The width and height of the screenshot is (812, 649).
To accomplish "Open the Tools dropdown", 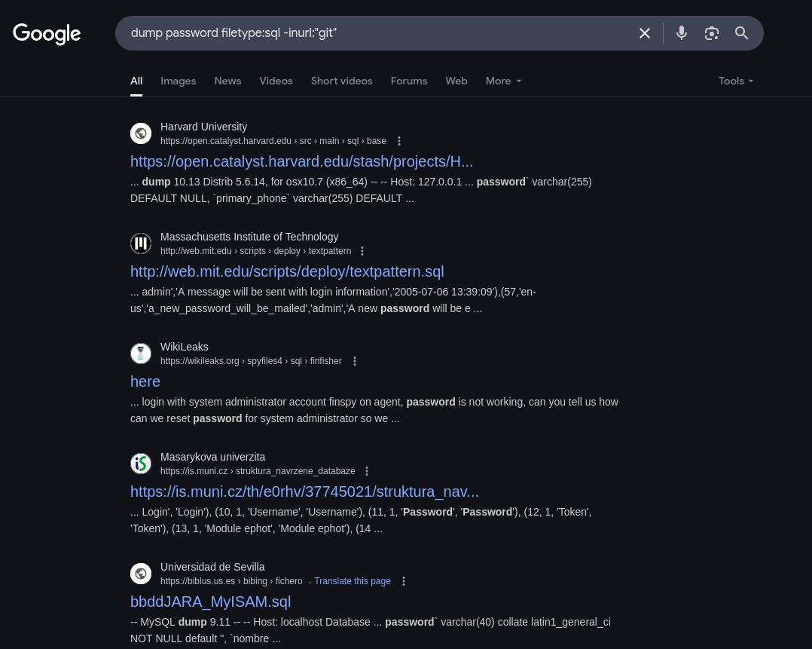I will tap(736, 81).
